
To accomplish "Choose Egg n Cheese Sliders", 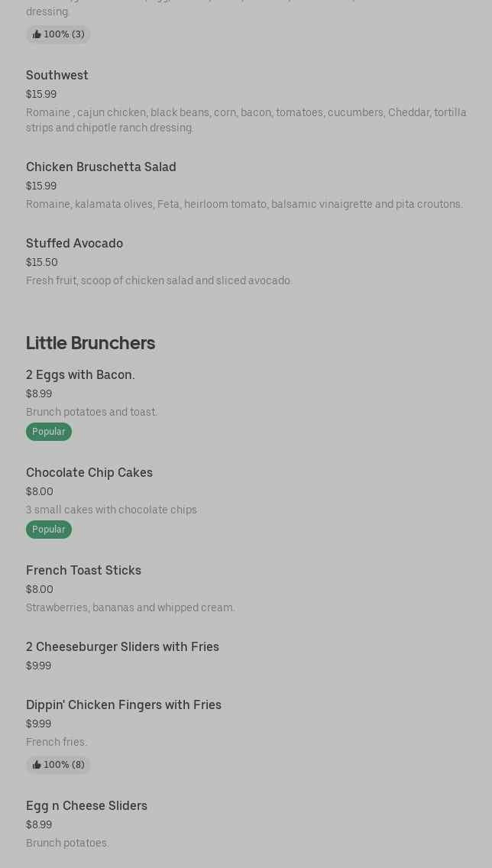I will pyautogui.click(x=86, y=805).
